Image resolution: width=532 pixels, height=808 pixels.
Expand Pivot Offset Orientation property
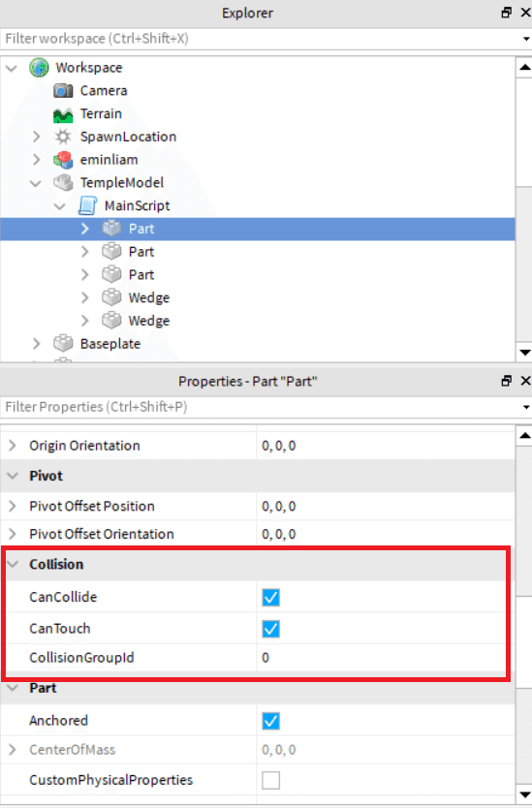coord(13,534)
